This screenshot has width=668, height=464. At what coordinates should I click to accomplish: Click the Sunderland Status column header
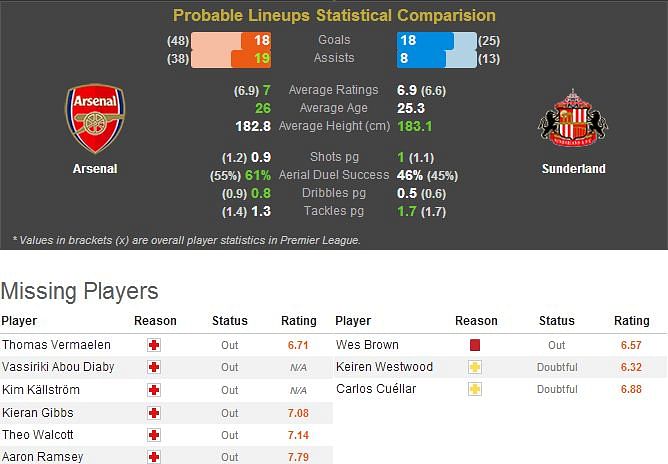point(557,321)
